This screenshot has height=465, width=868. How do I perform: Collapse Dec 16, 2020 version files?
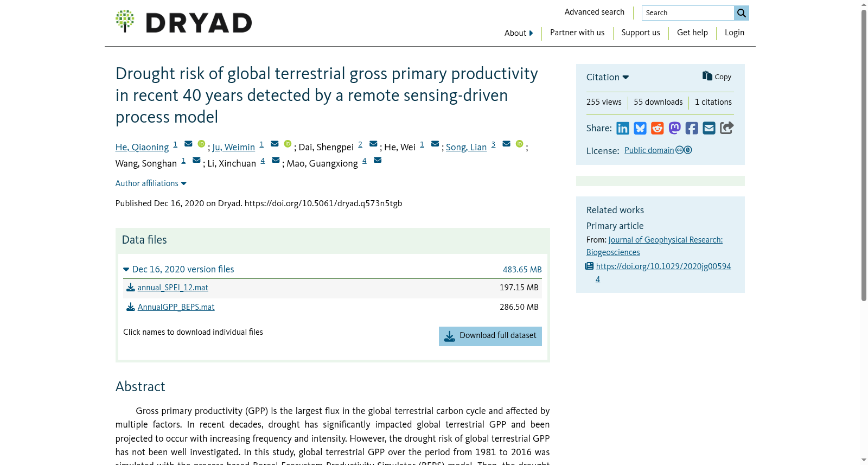pos(178,269)
